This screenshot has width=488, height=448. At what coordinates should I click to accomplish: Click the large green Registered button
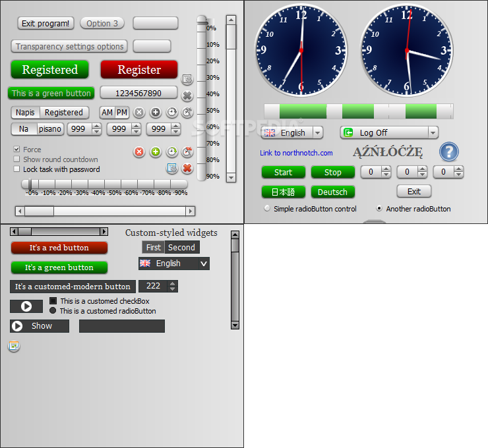coord(50,69)
